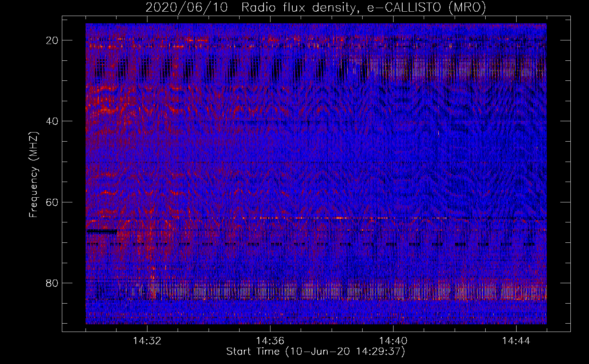Click the 80 MHz frequency tick label
589x364 pixels.
tap(52, 283)
